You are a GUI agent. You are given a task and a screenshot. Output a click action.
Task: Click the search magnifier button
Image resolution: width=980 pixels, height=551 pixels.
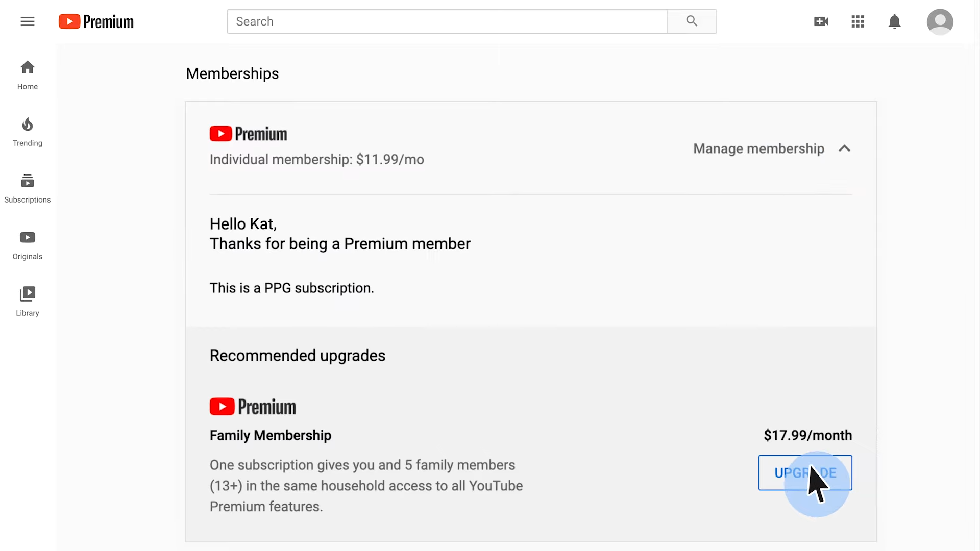point(692,21)
